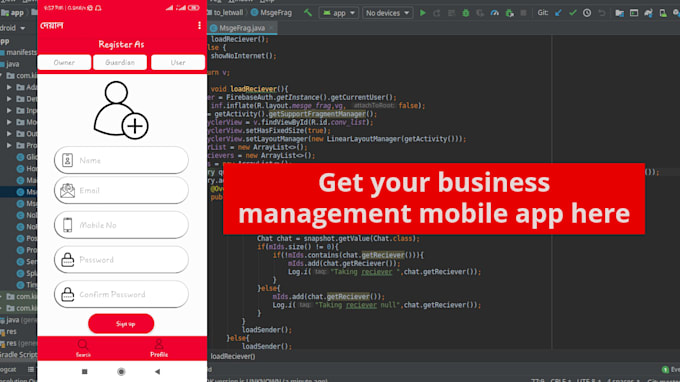Image resolution: width=680 pixels, height=382 pixels.
Task: Open the Profiler gauge icon
Action: point(494,13)
